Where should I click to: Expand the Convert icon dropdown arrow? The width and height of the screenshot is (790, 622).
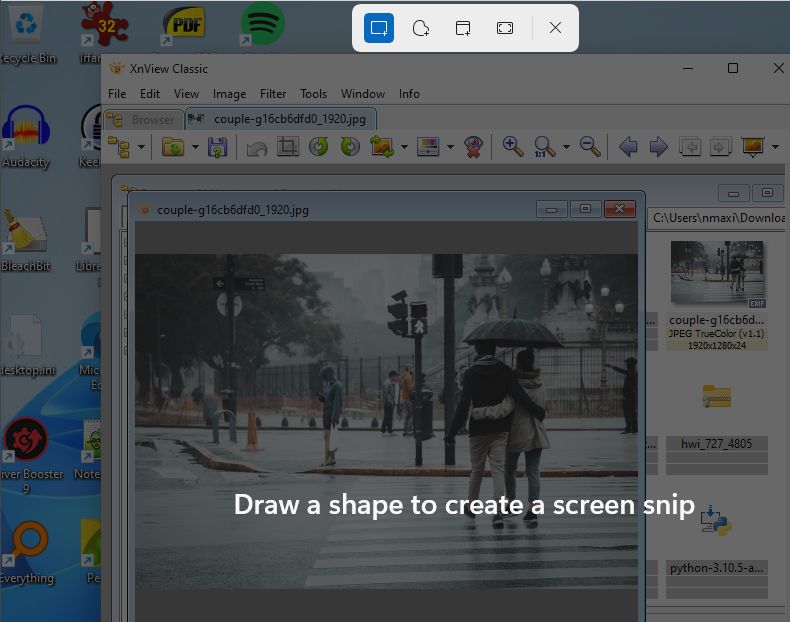(x=404, y=147)
